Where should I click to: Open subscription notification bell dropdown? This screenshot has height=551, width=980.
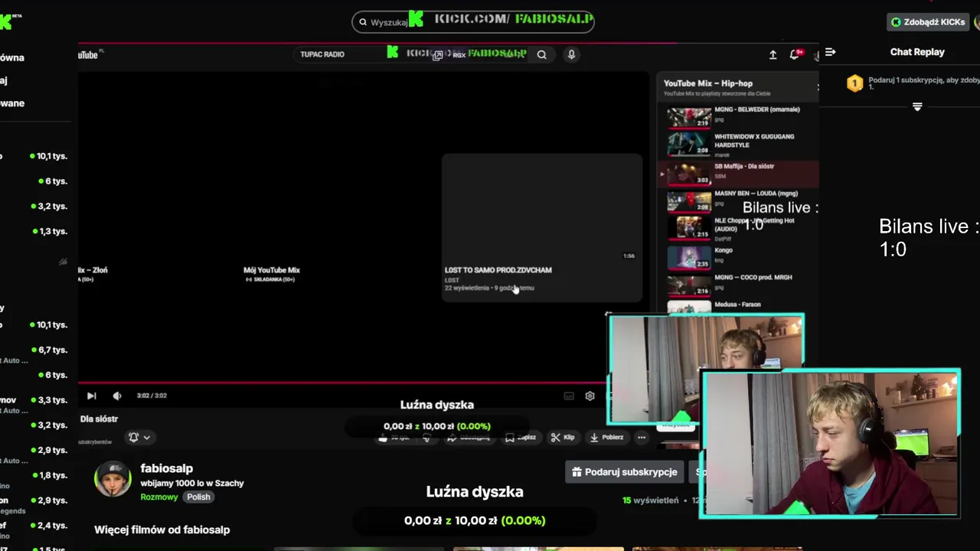139,437
